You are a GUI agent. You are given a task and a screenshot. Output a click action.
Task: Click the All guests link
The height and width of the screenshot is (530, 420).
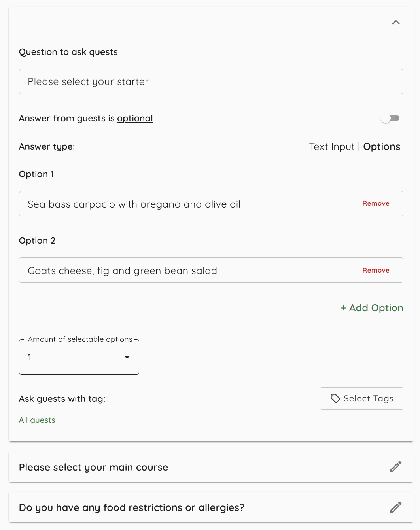[37, 420]
